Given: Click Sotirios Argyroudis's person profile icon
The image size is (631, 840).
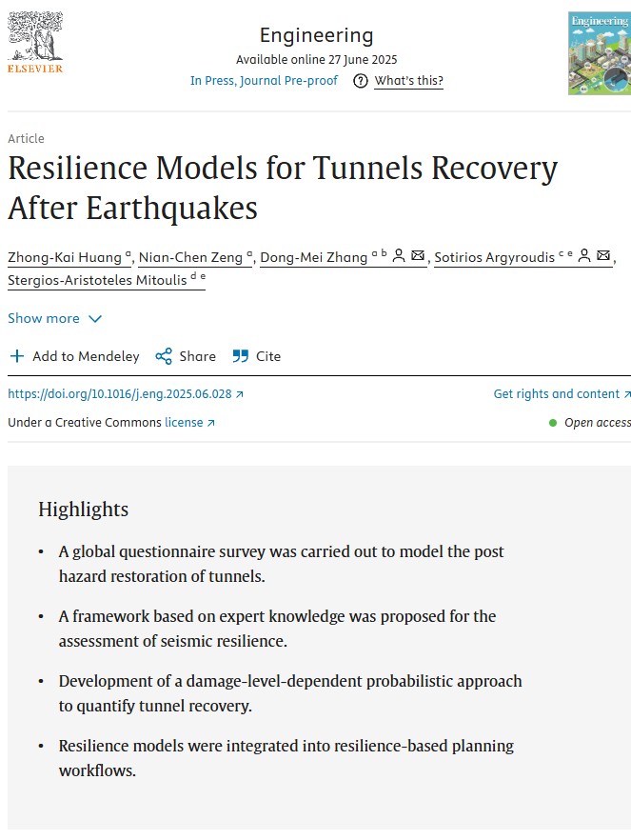Looking at the screenshot, I should click(x=583, y=256).
